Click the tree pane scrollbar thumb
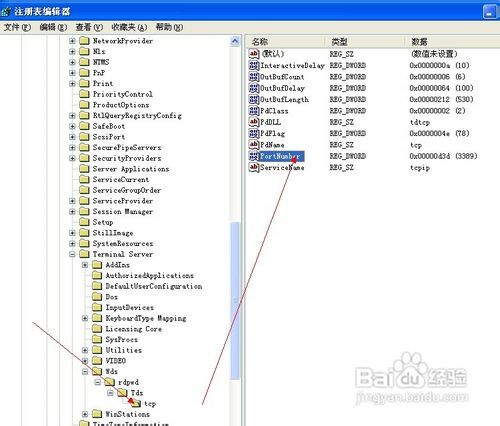 click(x=235, y=300)
